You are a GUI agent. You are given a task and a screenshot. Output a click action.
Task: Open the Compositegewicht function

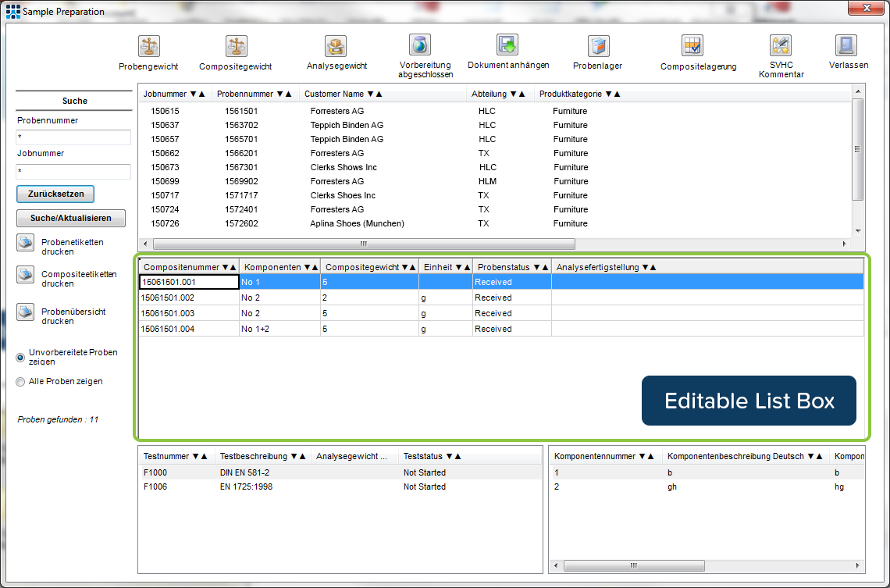(x=236, y=46)
